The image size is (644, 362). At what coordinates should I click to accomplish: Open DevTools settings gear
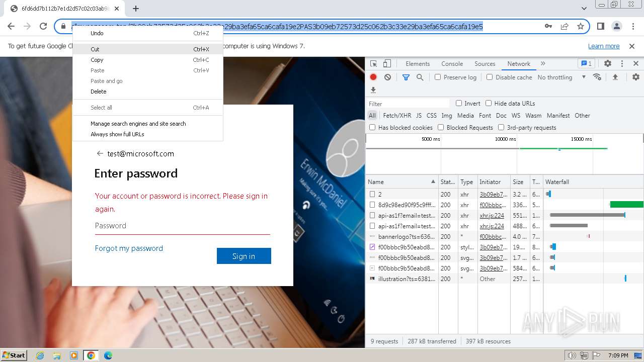608,63
